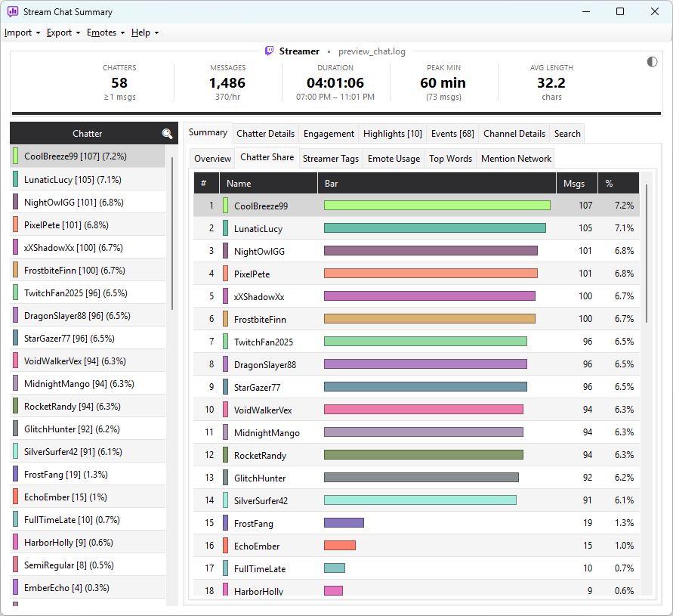
Task: Click CoolBreeze99's green color swatch in table
Action: pos(225,206)
